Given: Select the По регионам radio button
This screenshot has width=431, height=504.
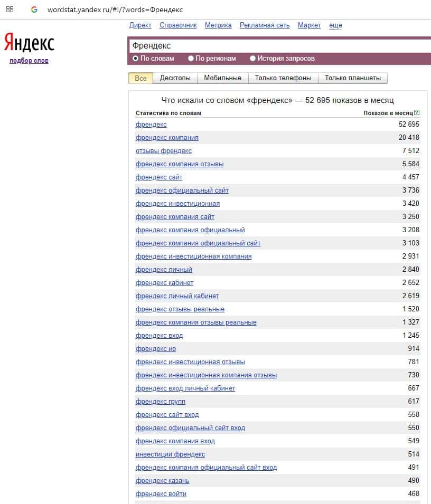Looking at the screenshot, I should click(191, 58).
